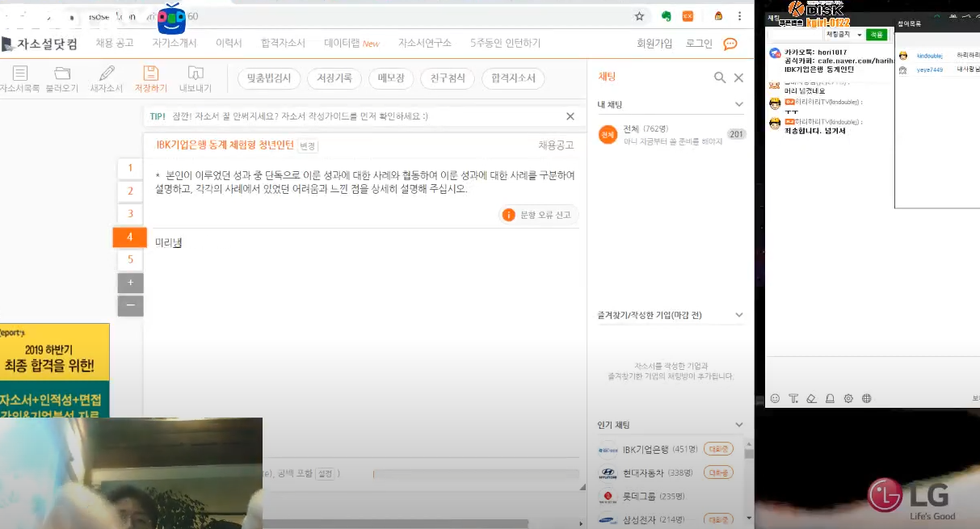Bookmark this page with the star icon

point(639,16)
